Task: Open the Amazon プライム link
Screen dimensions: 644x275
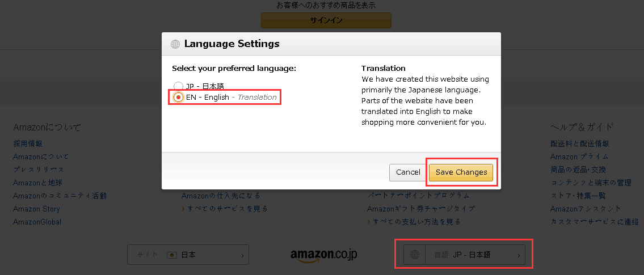Action: [x=579, y=157]
